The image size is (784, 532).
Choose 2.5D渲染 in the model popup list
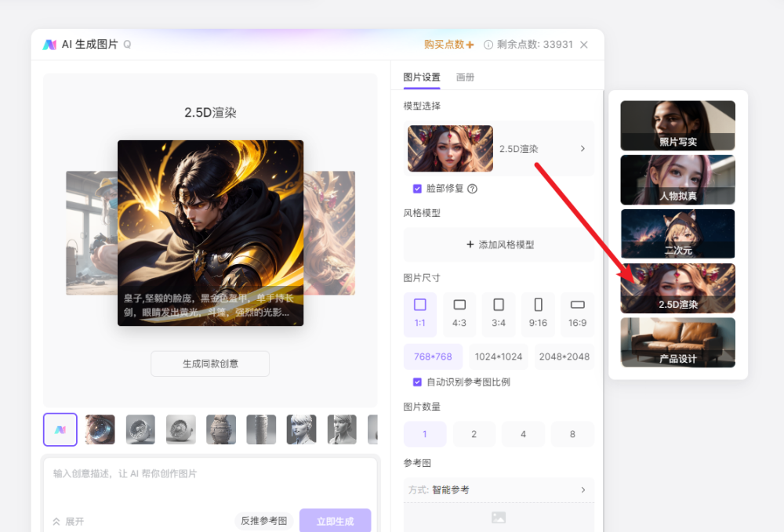[x=677, y=288]
